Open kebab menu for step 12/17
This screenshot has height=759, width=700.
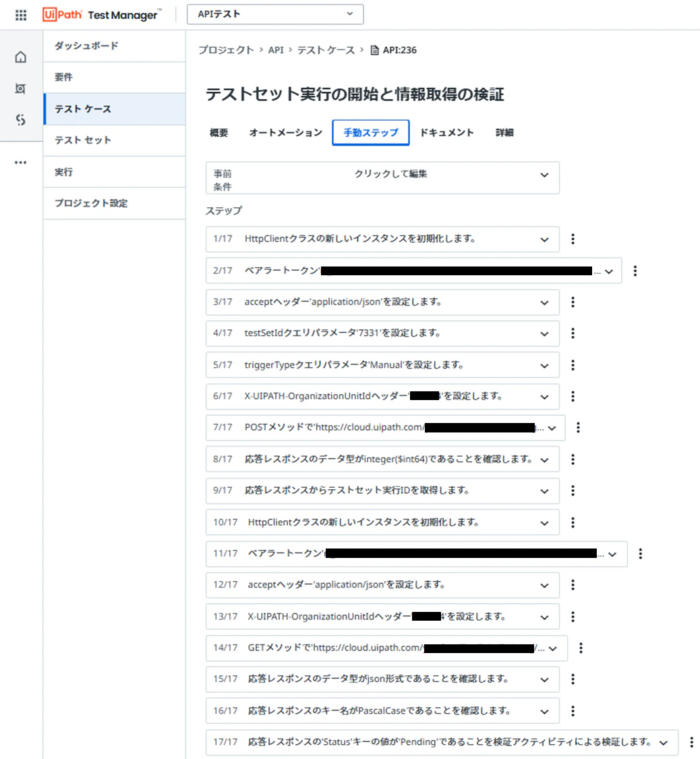coord(573,585)
